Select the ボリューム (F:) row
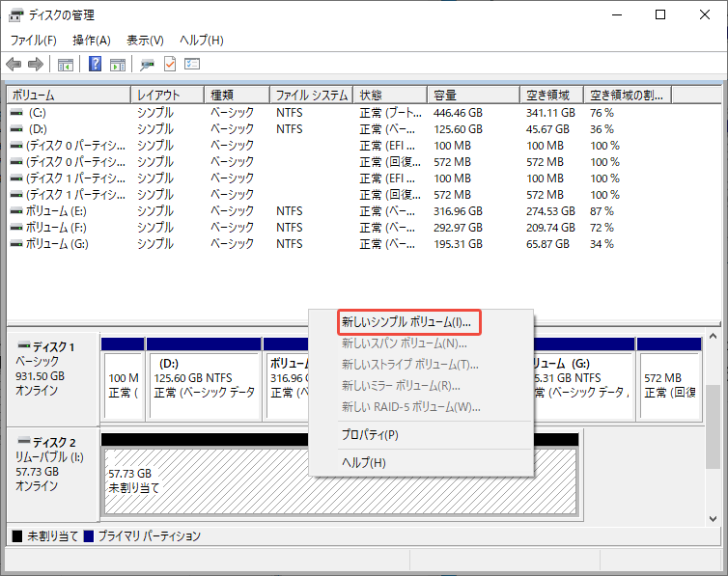Screen dimensions: 728x576 point(362,228)
